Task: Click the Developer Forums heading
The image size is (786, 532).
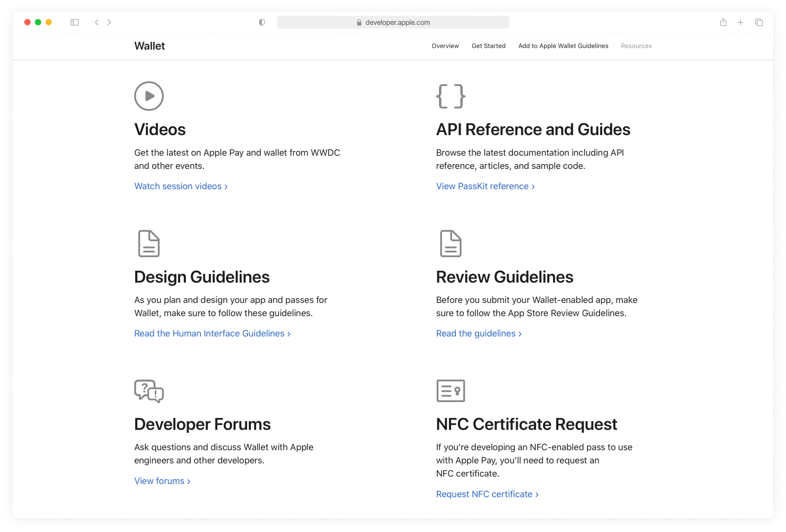Action: [202, 424]
